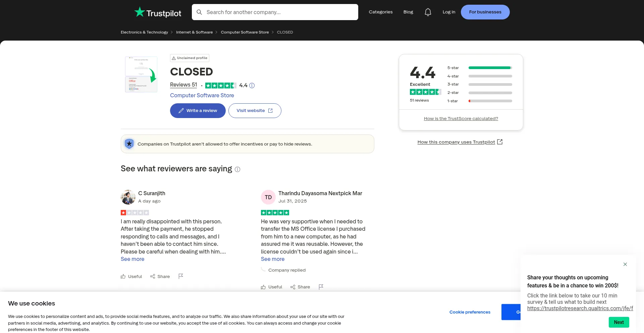Open the Categories menu
Viewport: 644px width, 333px height.
tap(381, 12)
